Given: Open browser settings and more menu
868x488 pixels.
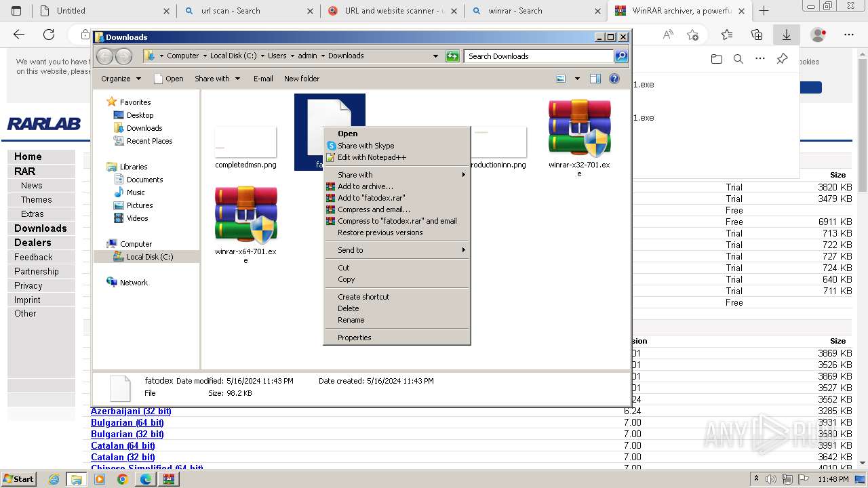Looking at the screenshot, I should coord(849,35).
